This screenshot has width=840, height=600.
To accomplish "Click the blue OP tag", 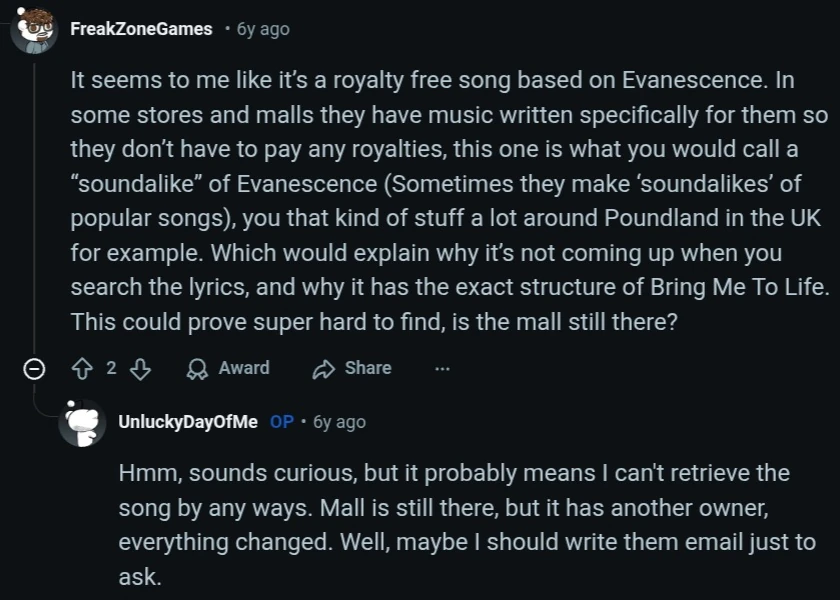I will [x=282, y=422].
